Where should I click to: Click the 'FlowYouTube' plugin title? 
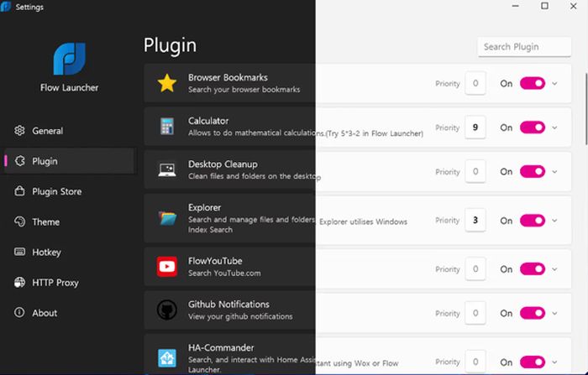[215, 261]
